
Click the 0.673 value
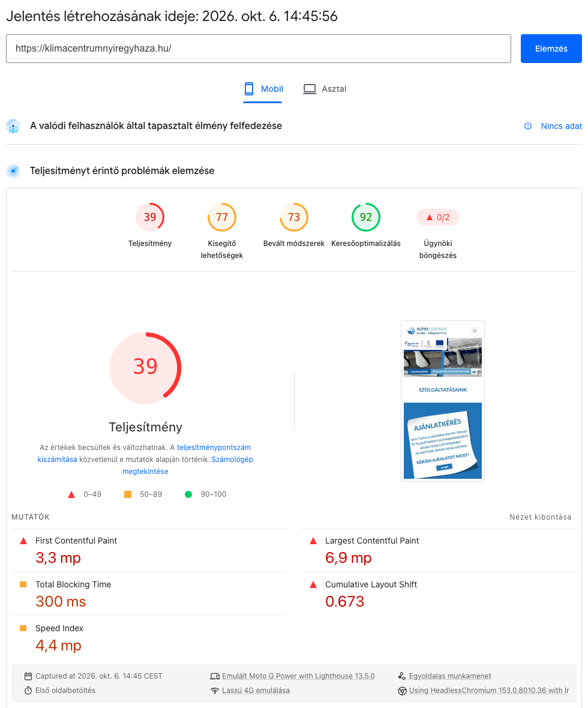click(x=344, y=601)
